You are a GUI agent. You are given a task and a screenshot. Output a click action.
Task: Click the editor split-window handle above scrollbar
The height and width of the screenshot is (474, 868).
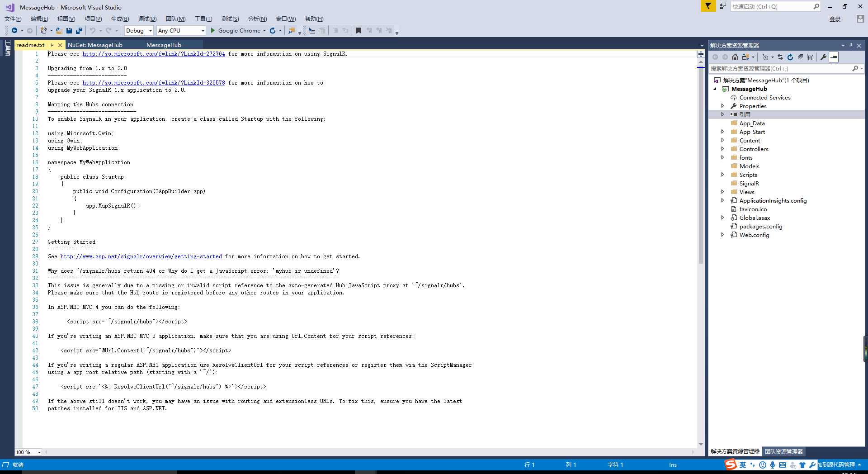tap(701, 54)
